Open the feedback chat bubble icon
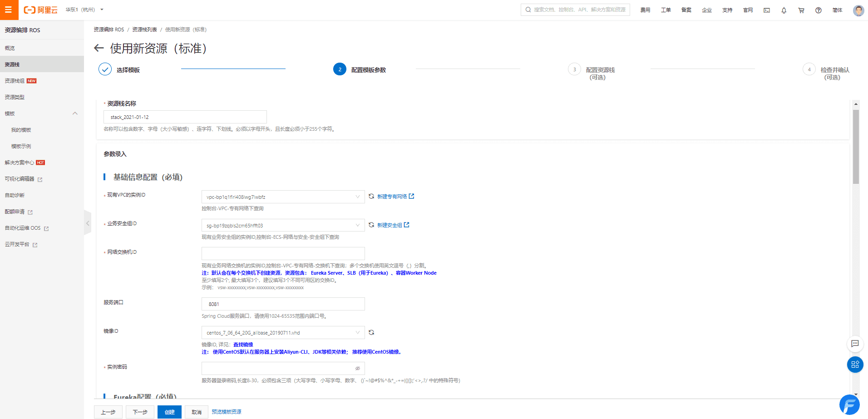The image size is (868, 419). [855, 344]
